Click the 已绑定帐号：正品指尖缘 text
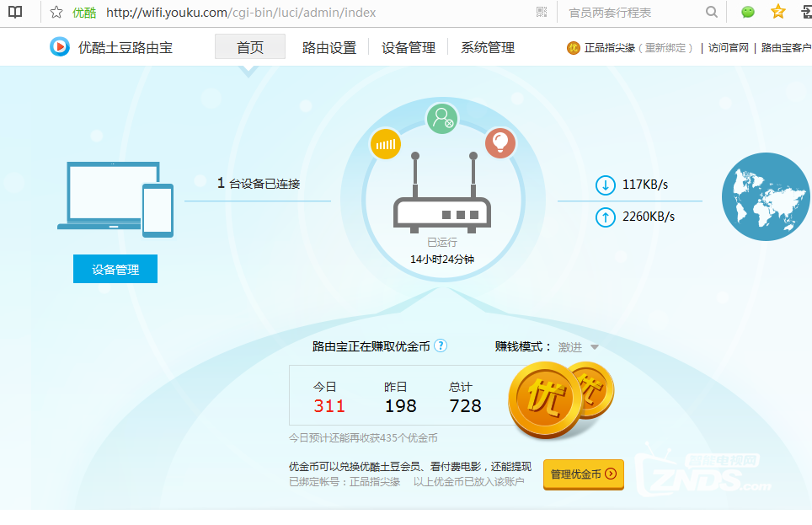This screenshot has height=525, width=812. [345, 482]
